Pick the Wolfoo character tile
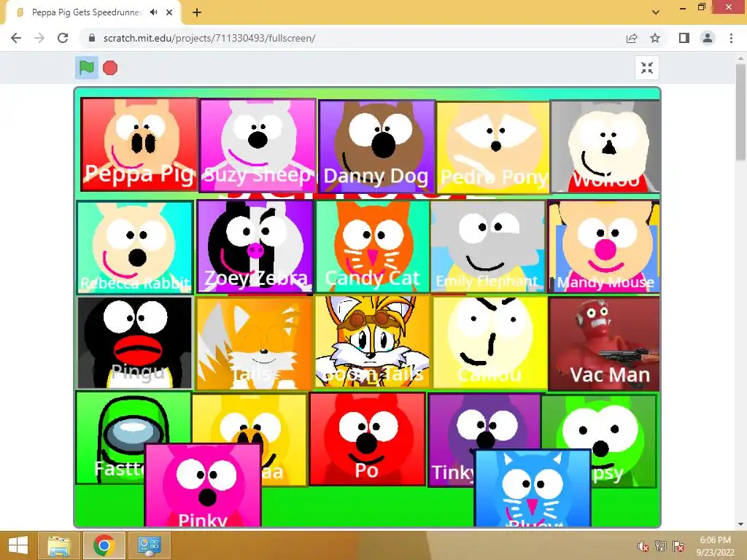747x560 pixels. pyautogui.click(x=605, y=146)
